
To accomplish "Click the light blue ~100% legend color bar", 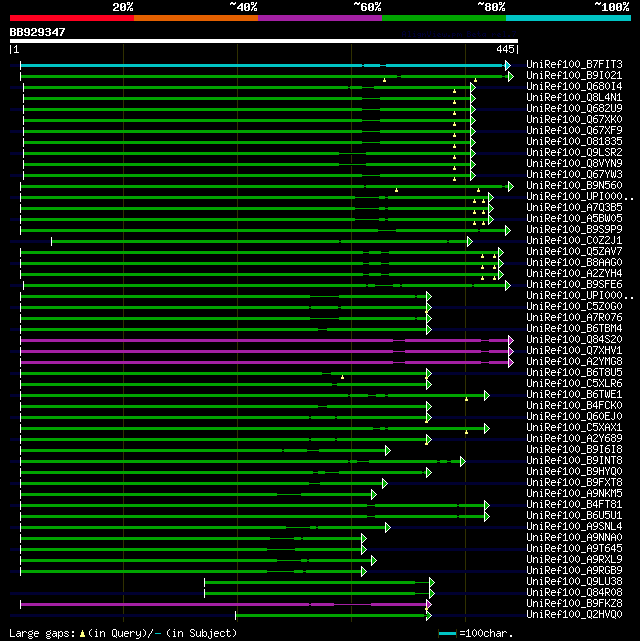I will tap(568, 18).
